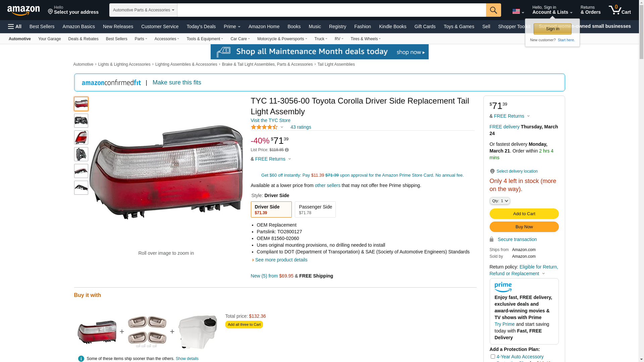Select the Driver Side style option

pyautogui.click(x=271, y=209)
